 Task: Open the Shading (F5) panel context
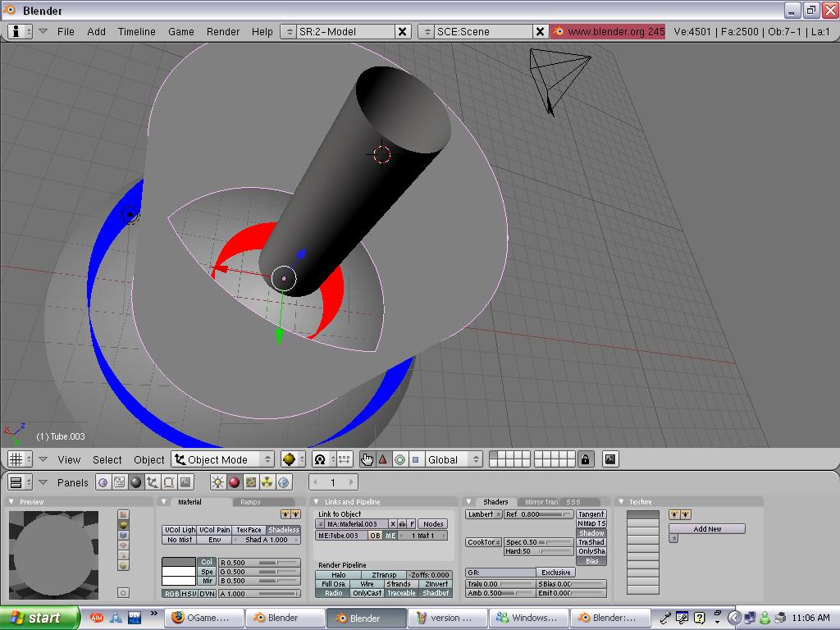[136, 482]
